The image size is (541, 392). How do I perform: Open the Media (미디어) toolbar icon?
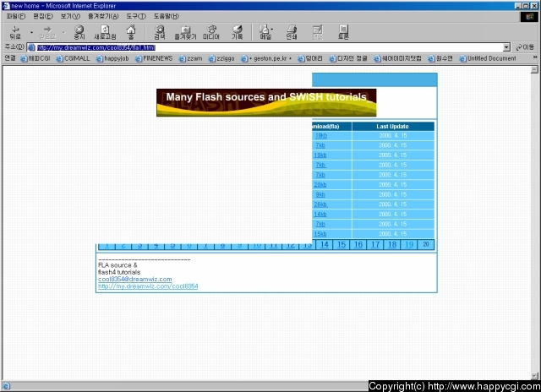[211, 32]
